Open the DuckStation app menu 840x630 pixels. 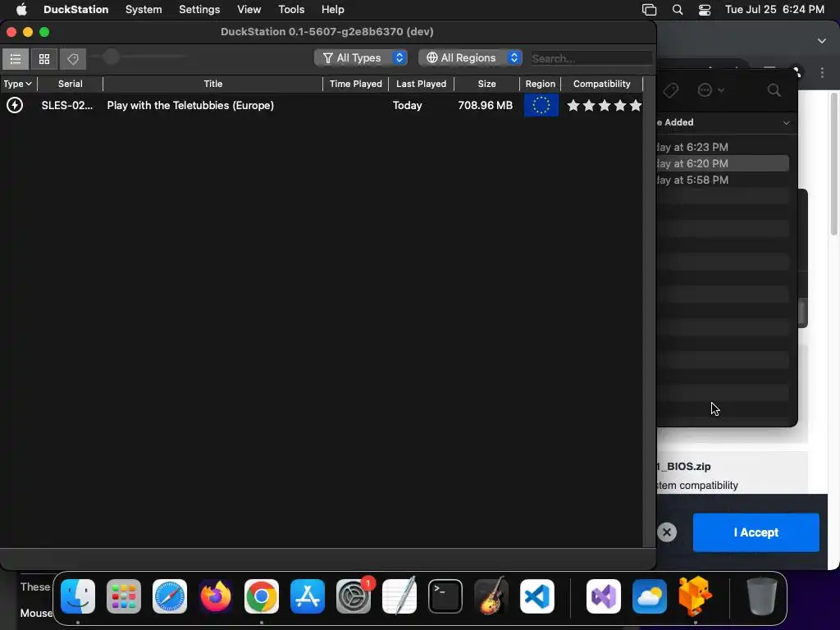point(75,10)
